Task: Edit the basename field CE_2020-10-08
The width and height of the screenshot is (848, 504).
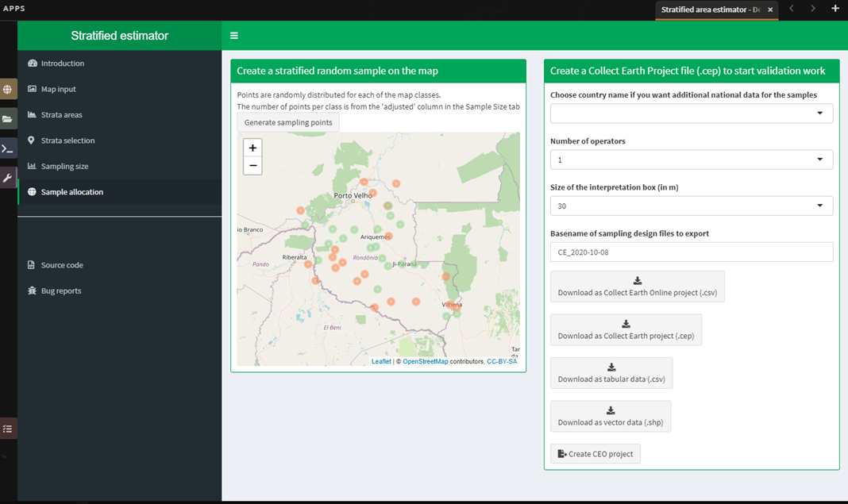Action: (691, 252)
